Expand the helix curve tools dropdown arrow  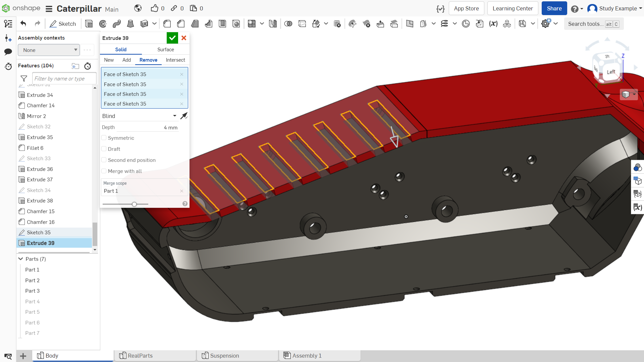pos(454,24)
